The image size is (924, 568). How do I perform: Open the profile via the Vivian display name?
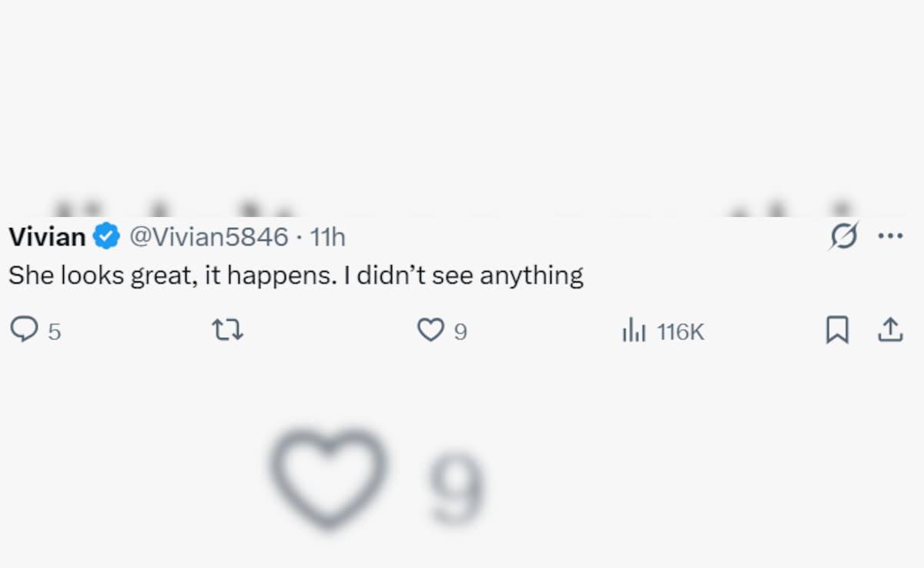(x=47, y=237)
